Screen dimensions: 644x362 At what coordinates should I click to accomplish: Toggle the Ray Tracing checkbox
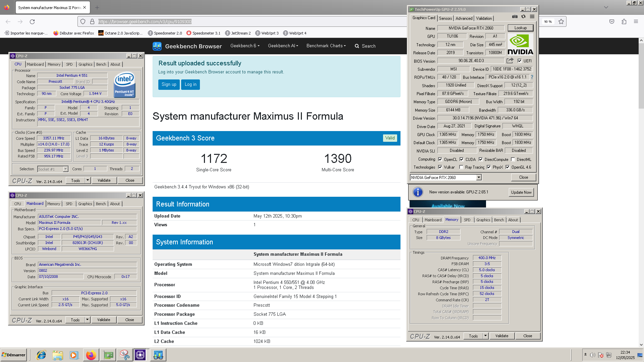[x=461, y=167]
